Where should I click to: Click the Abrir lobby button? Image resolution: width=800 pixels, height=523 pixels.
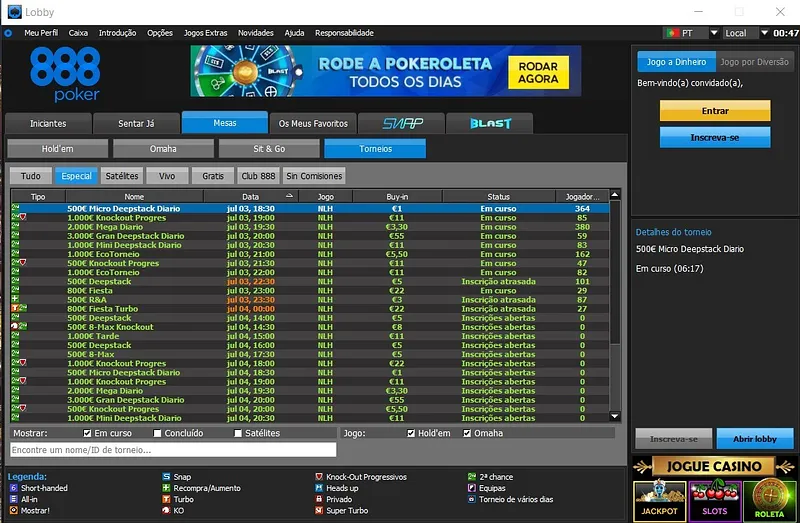(x=756, y=439)
